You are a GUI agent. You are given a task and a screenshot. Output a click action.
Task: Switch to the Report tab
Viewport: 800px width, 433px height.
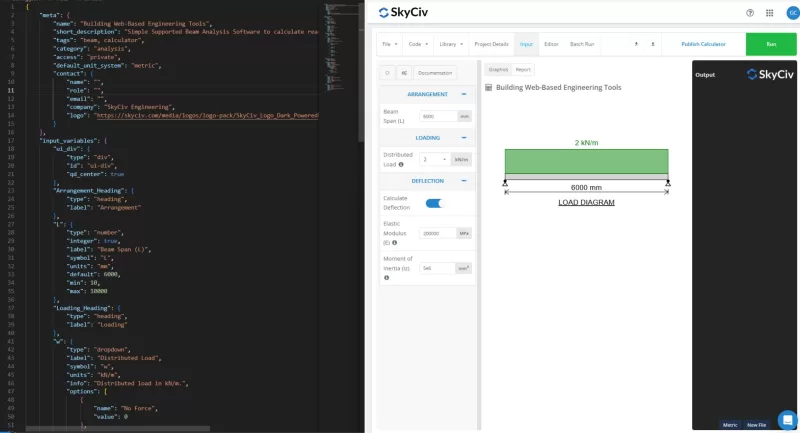coord(523,70)
